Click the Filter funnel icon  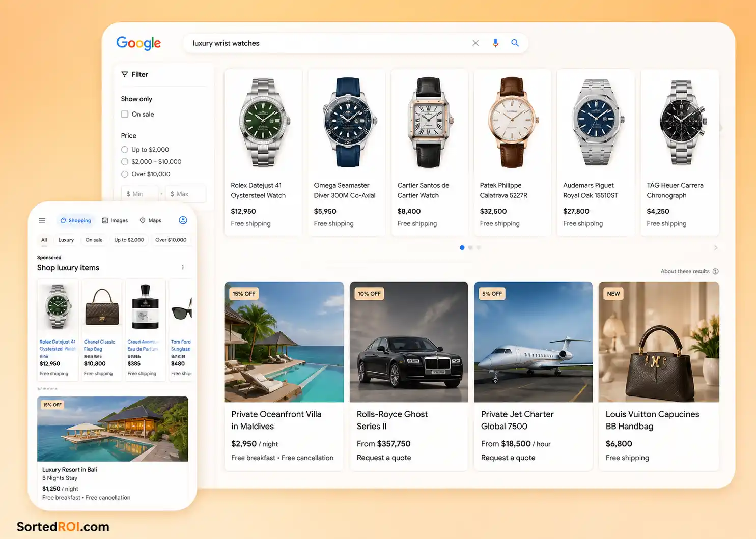[125, 74]
